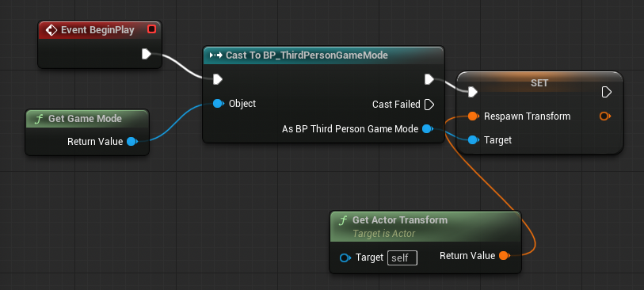Click the Cast Failed label
Viewport: 644px width, 290px height.
tap(396, 105)
